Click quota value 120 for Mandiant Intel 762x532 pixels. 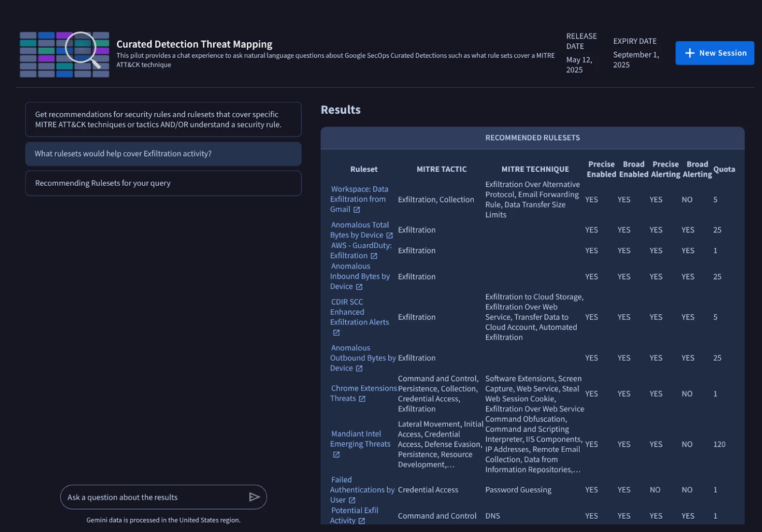point(719,444)
